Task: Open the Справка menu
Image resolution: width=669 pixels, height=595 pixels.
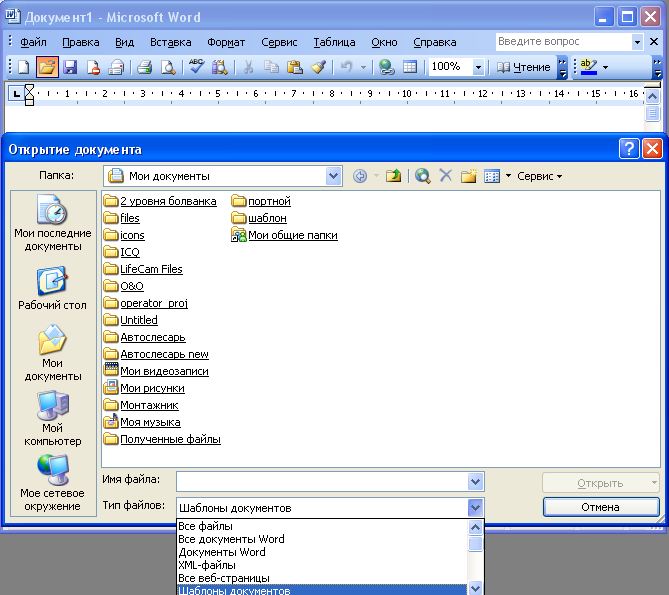Action: tap(435, 42)
